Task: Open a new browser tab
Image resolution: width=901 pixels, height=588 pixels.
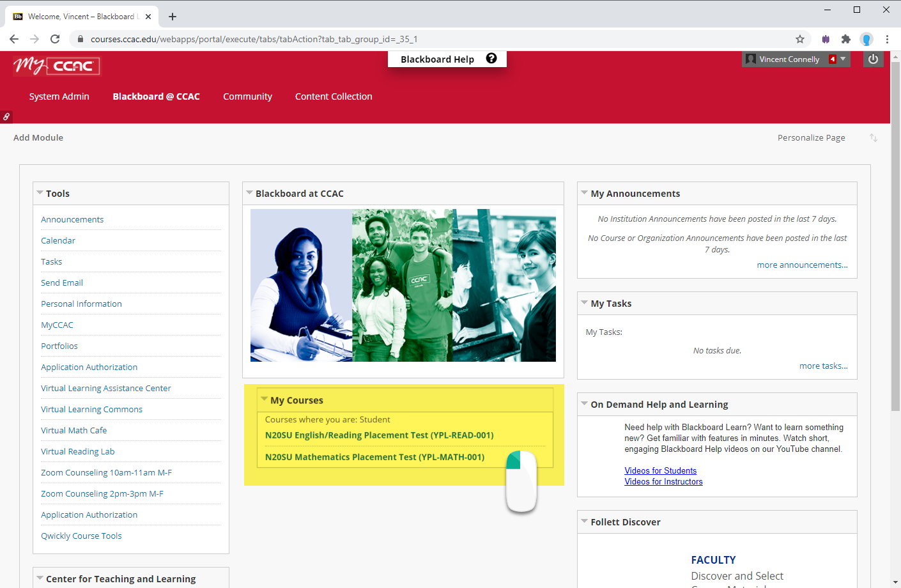Action: (x=173, y=17)
